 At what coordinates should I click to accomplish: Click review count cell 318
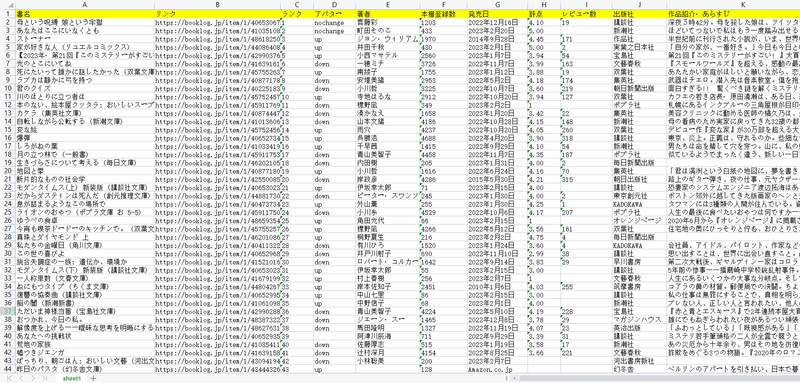(x=586, y=138)
